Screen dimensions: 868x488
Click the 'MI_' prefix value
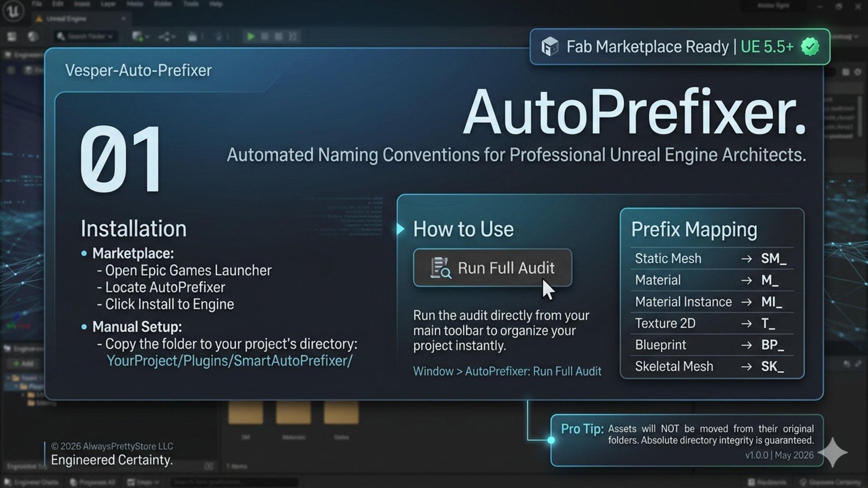[x=771, y=302]
